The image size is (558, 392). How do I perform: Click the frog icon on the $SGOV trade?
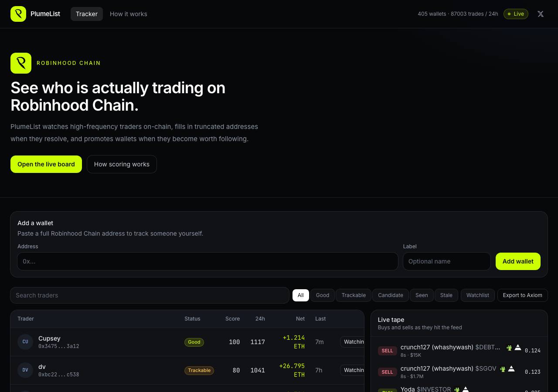click(x=502, y=369)
